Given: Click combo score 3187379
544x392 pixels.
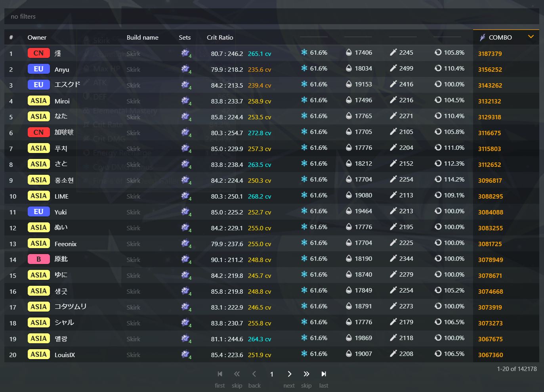Looking at the screenshot, I should (490, 54).
